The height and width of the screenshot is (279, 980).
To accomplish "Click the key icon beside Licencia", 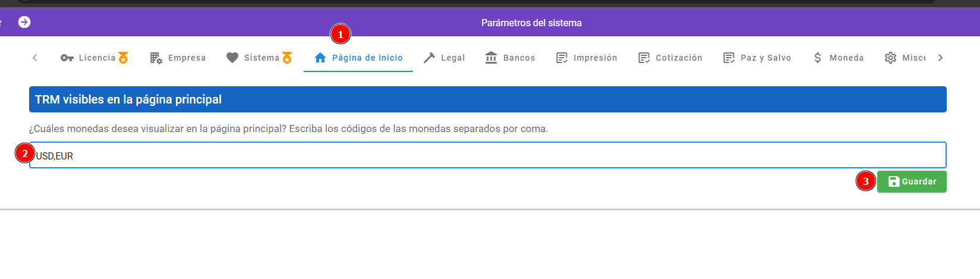I will [67, 58].
